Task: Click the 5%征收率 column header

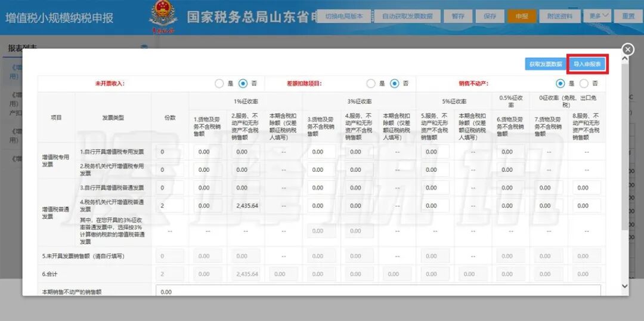Action: [x=454, y=101]
